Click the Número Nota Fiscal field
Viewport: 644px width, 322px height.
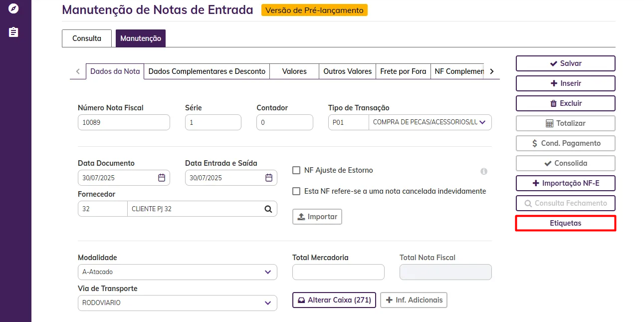(x=124, y=122)
